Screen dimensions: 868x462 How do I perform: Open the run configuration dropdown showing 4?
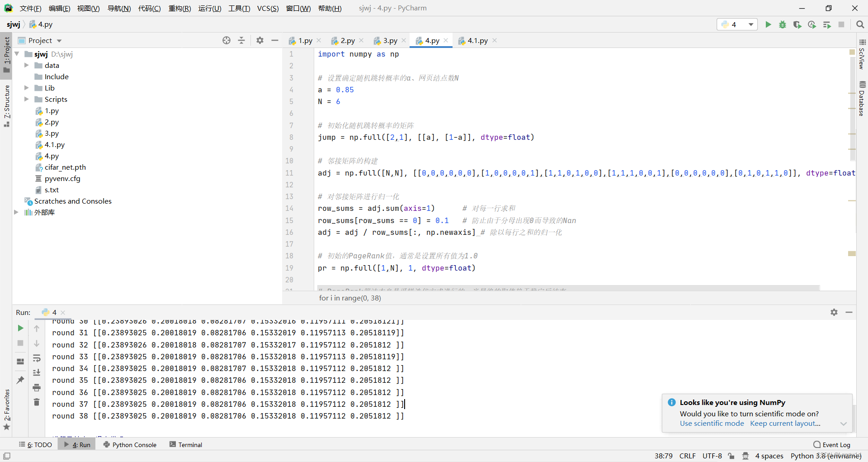[737, 24]
